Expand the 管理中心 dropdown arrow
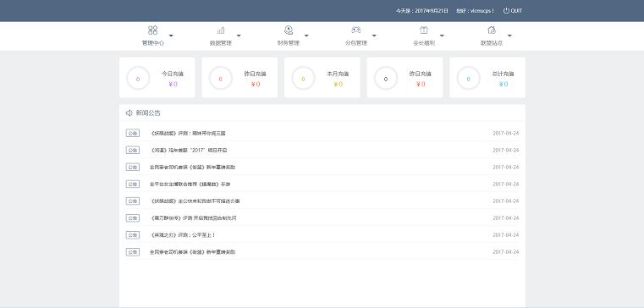This screenshot has height=308, width=644. [171, 36]
